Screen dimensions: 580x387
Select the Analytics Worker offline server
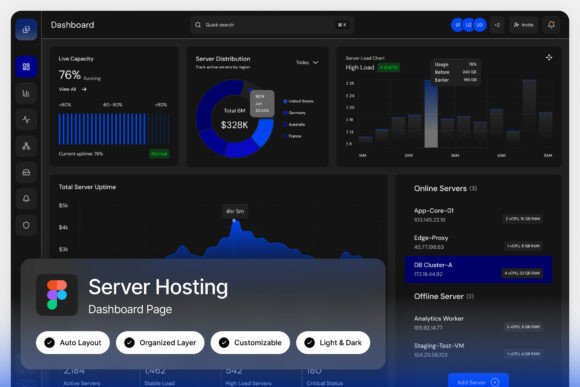click(478, 323)
